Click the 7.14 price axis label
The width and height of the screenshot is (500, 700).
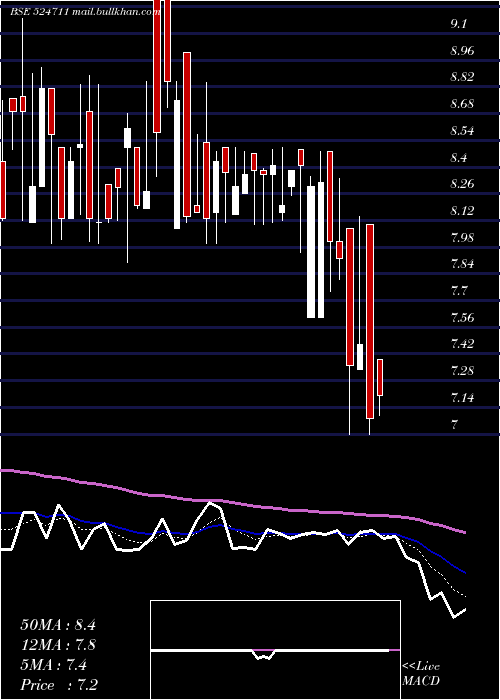coord(462,397)
